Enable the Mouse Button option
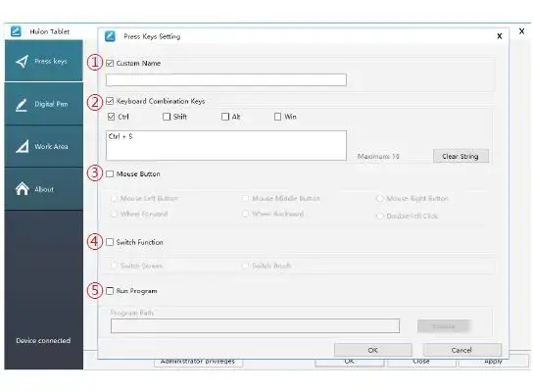Viewport: 534px width, 392px height. pyautogui.click(x=110, y=174)
